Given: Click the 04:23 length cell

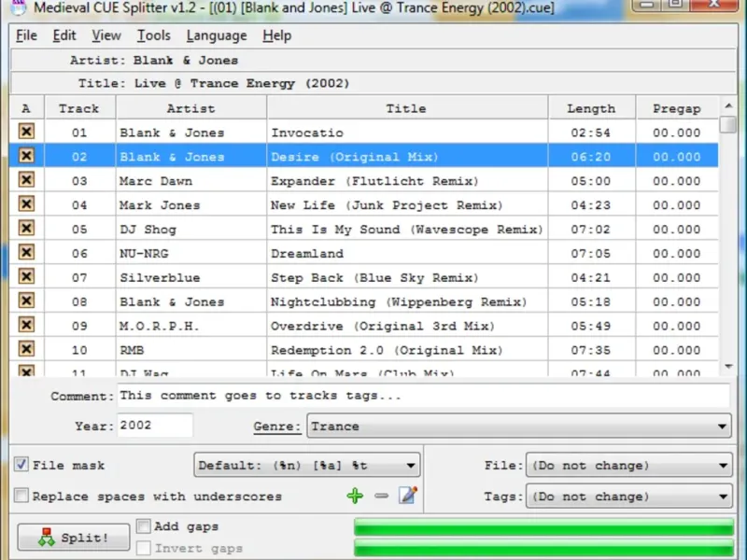Looking at the screenshot, I should tap(592, 205).
